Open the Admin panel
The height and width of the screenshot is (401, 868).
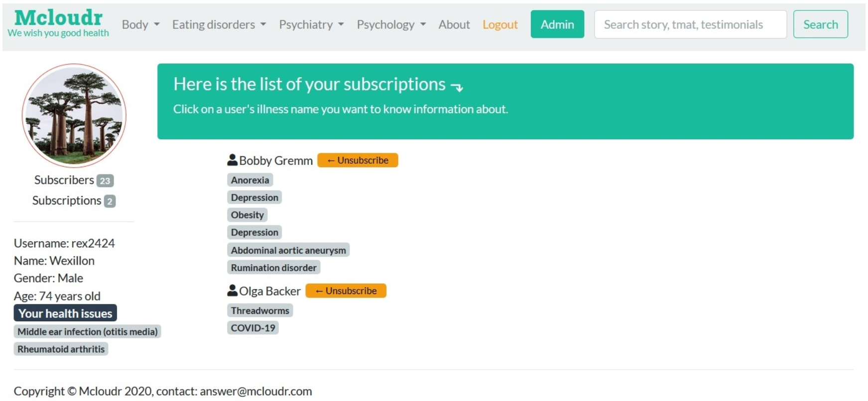[x=557, y=24]
